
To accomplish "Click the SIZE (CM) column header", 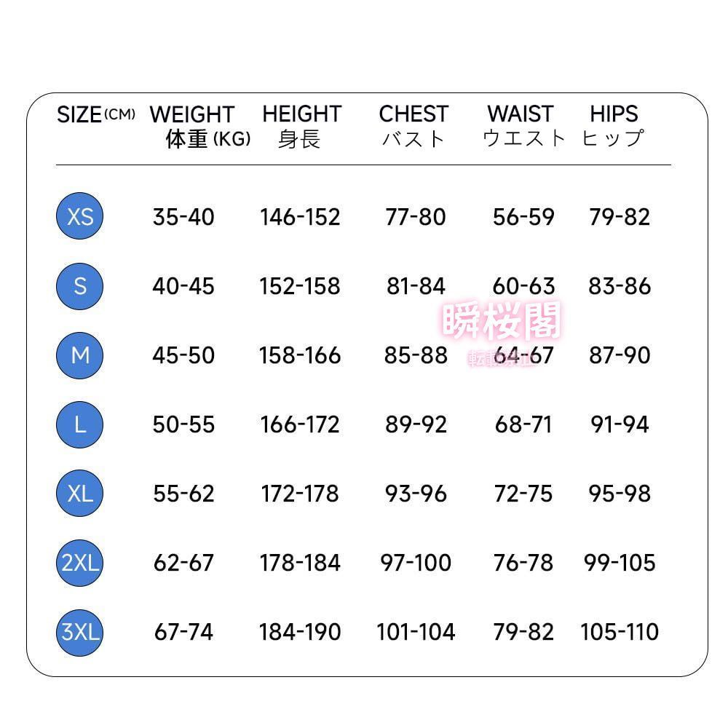I will [95, 115].
